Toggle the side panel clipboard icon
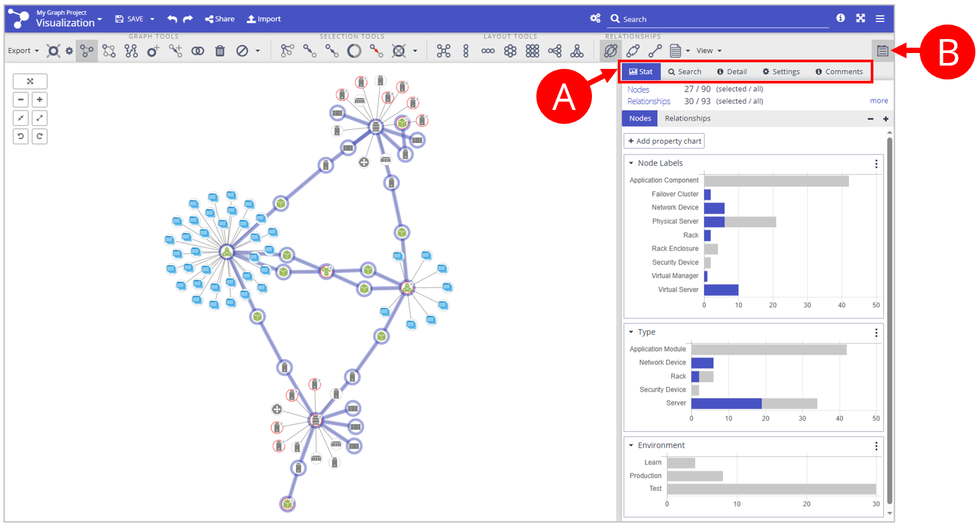Screen dimensions: 980x526 click(x=882, y=50)
